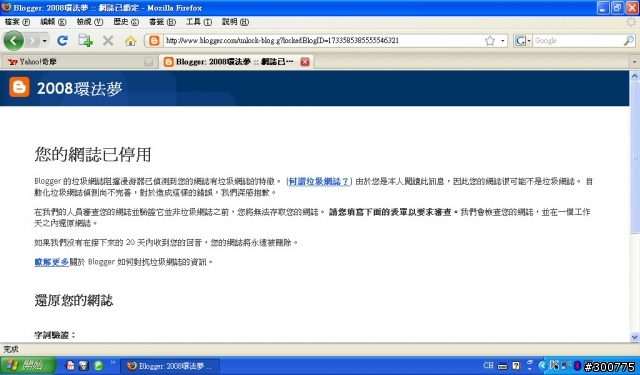Viewport: 640px width, 375px height.
Task: Close the Yahoo!奇摩 tab
Action: [x=149, y=62]
